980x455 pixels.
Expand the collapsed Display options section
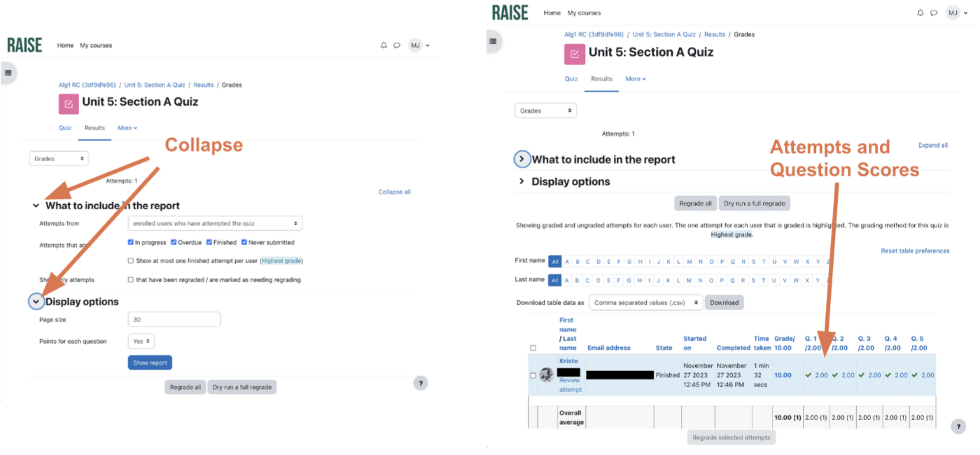(521, 181)
